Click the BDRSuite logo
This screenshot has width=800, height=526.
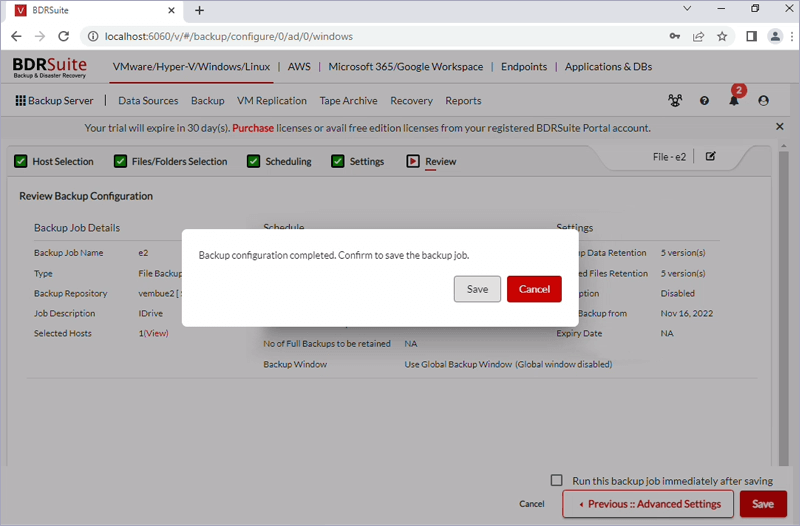pos(49,67)
